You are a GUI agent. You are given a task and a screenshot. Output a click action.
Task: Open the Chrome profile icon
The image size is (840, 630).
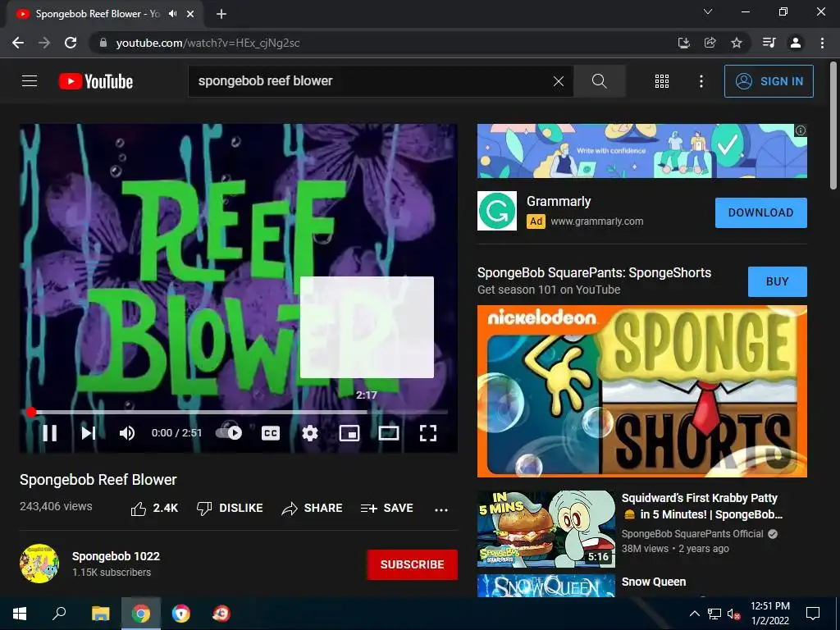(x=796, y=43)
